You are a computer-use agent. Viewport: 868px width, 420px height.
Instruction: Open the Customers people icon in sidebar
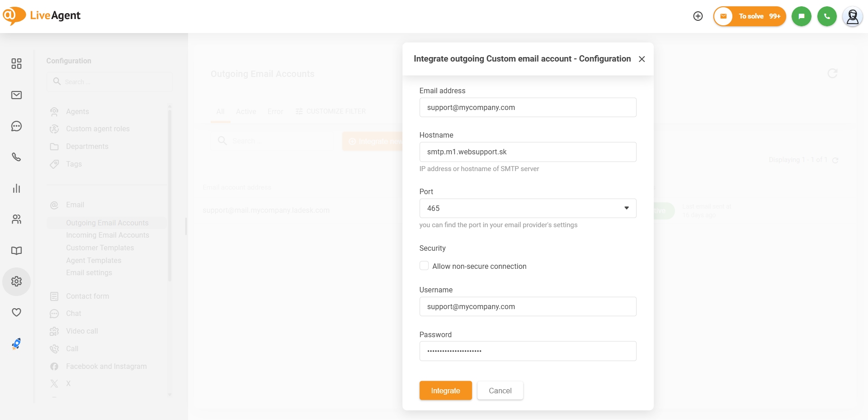[16, 220]
